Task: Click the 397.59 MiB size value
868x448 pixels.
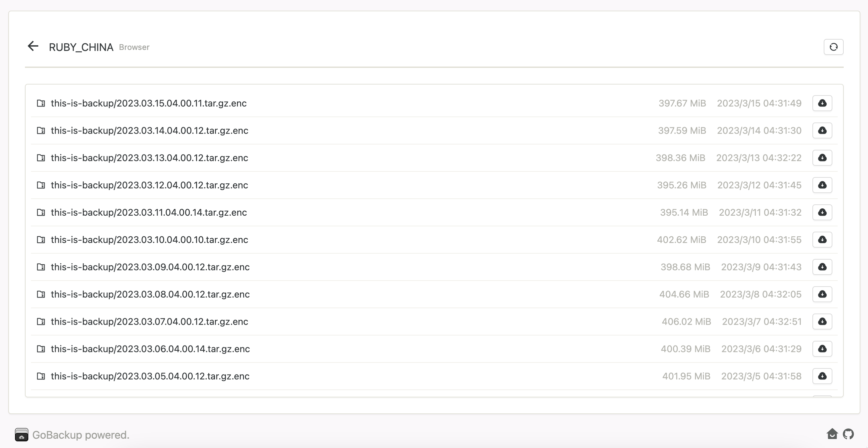Action: pos(682,130)
